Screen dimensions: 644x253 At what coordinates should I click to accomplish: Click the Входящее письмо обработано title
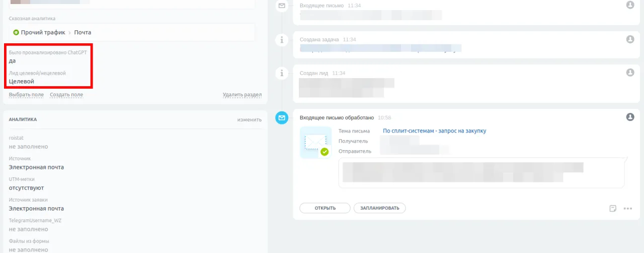(337, 117)
